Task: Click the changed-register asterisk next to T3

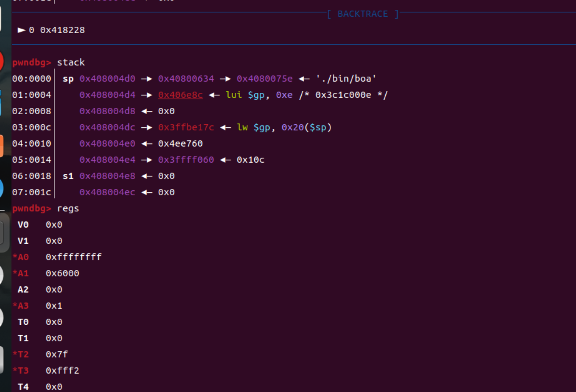Action: [x=15, y=371]
